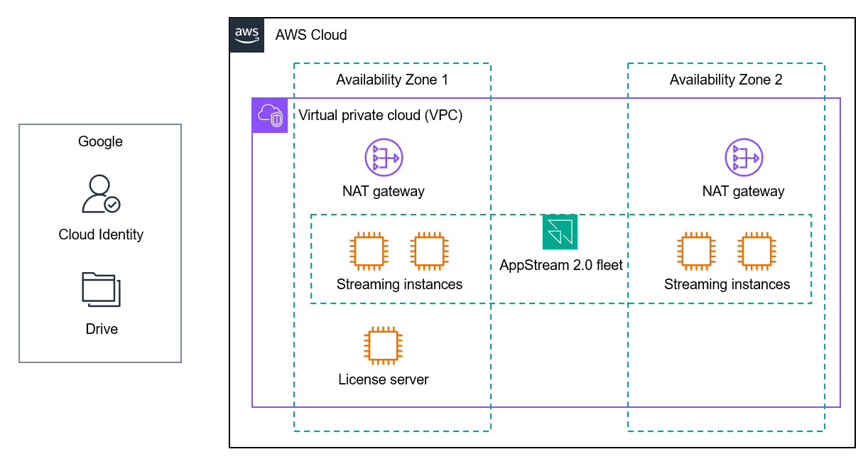Click the NAT gateway icon in Availability Zone 2
This screenshot has height=459, width=868.
pyautogui.click(x=743, y=157)
